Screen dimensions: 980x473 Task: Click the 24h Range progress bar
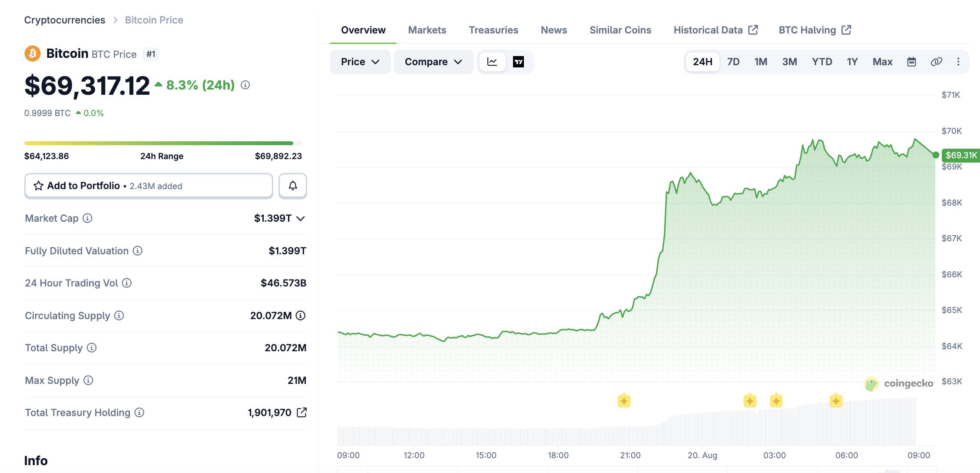pyautogui.click(x=163, y=143)
